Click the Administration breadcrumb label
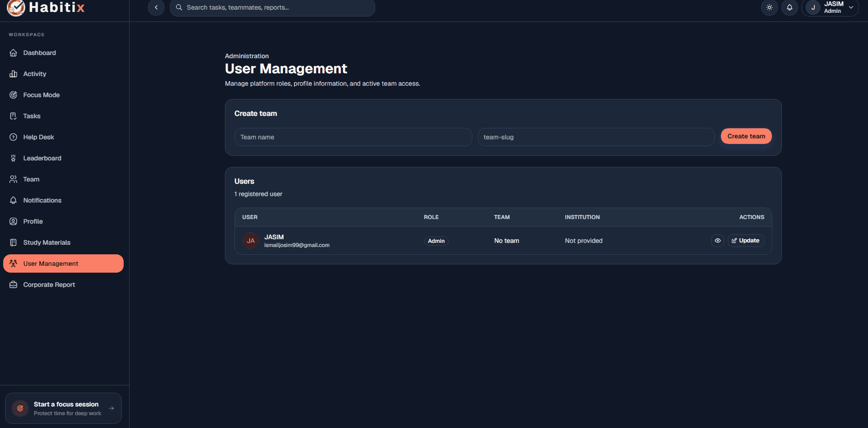 (247, 56)
